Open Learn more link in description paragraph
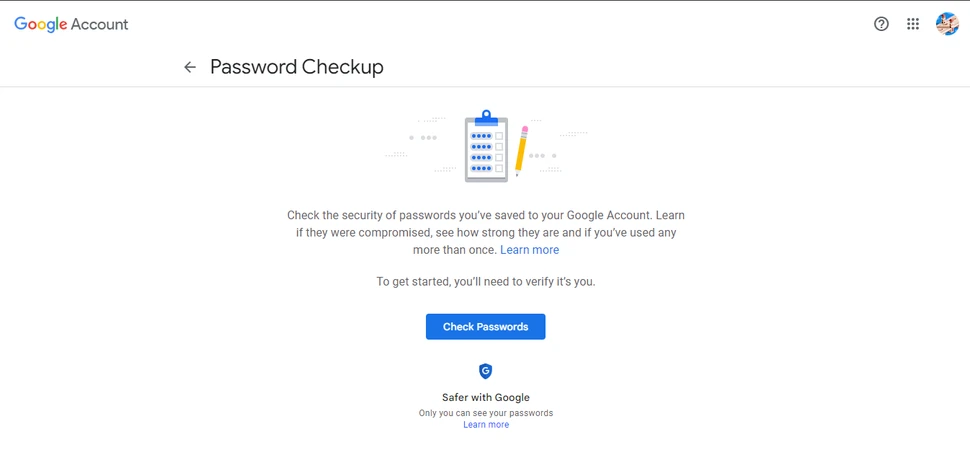 pyautogui.click(x=529, y=250)
